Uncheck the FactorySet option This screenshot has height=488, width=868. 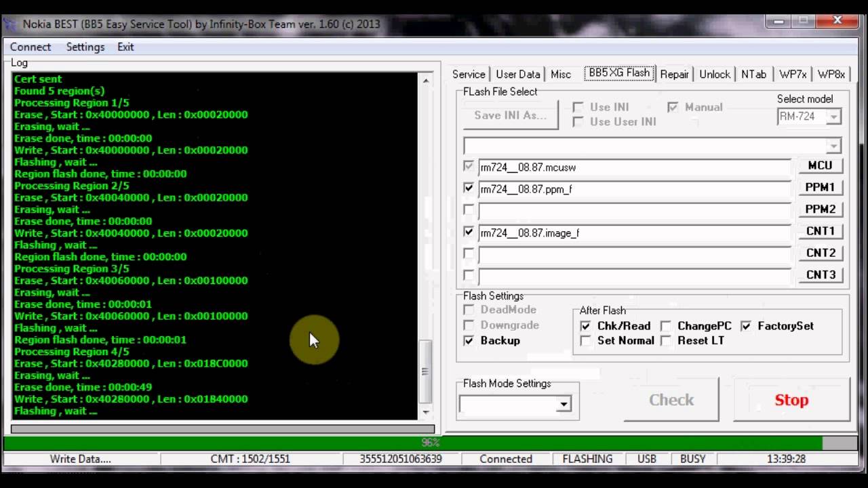[x=746, y=326]
